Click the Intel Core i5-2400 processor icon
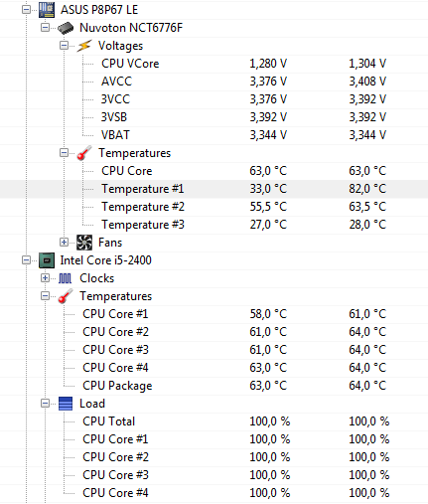 point(47,260)
